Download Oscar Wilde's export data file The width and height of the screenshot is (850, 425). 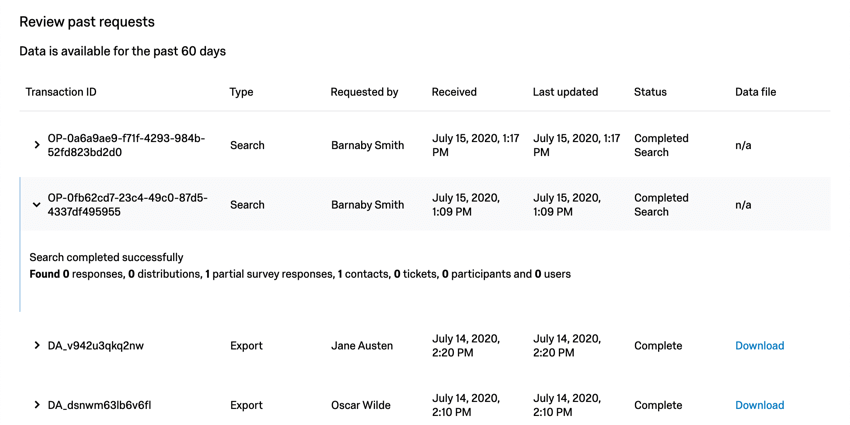point(759,405)
